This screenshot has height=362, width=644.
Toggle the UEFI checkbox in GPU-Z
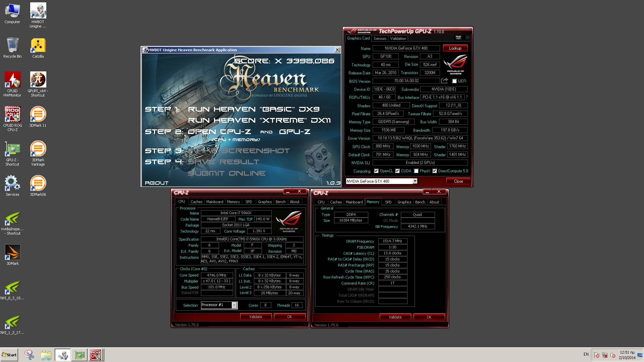[454, 81]
